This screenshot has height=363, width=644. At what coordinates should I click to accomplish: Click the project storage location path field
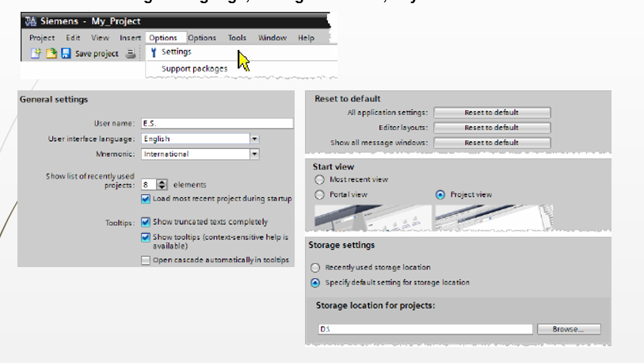[x=425, y=329]
